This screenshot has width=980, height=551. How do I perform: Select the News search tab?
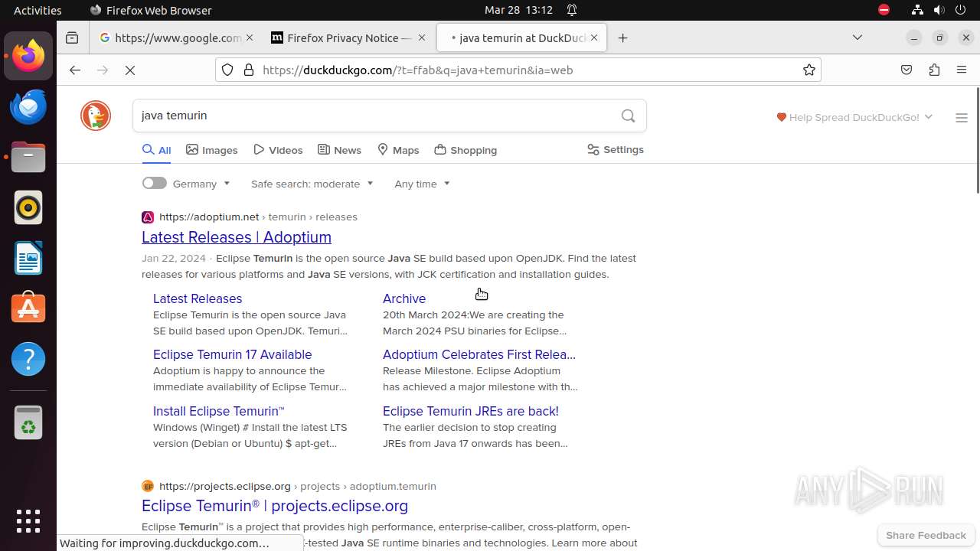click(339, 150)
